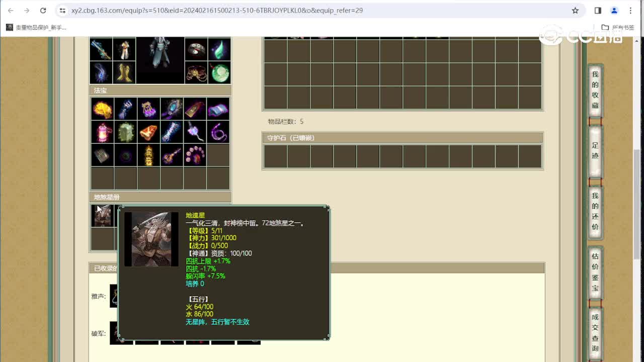Reload the current page
Image resolution: width=644 pixels, height=362 pixels.
click(43, 10)
